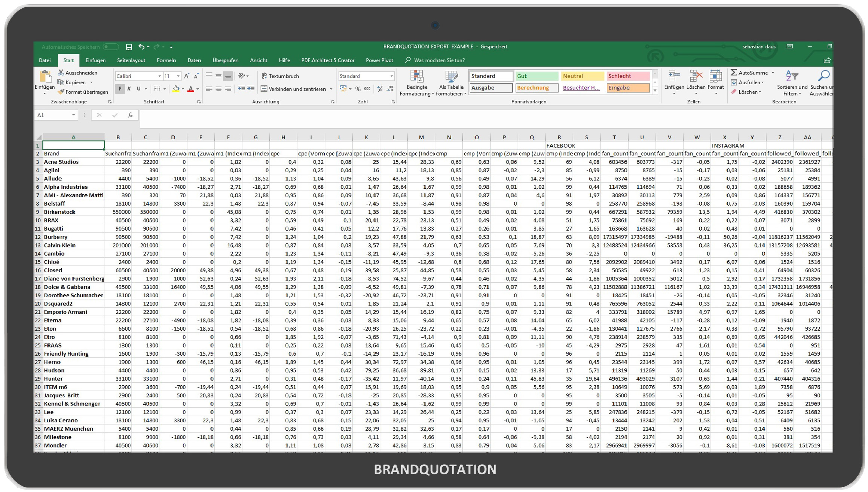Switch to the Seitenlayout ribbon tab
This screenshot has width=868, height=492.
pyautogui.click(x=131, y=60)
